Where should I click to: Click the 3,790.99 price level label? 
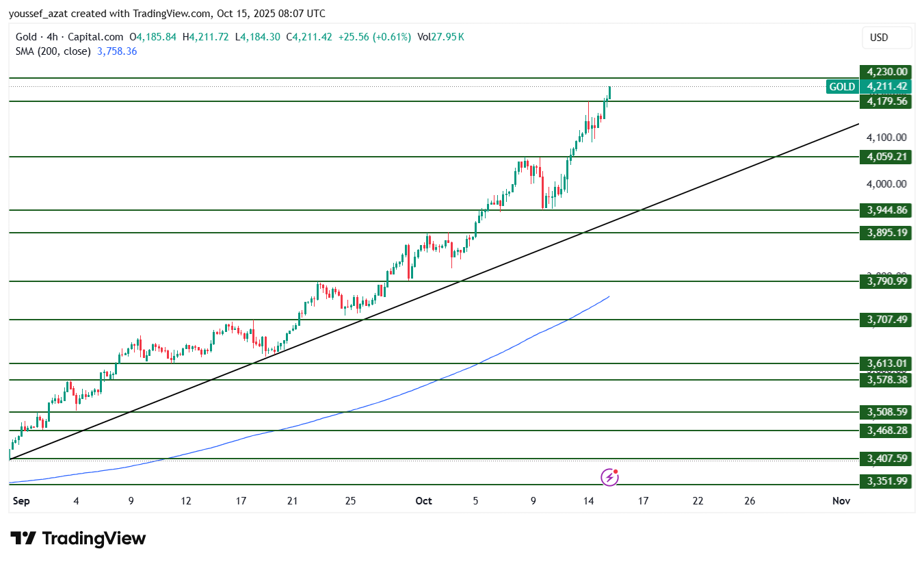[x=886, y=281]
